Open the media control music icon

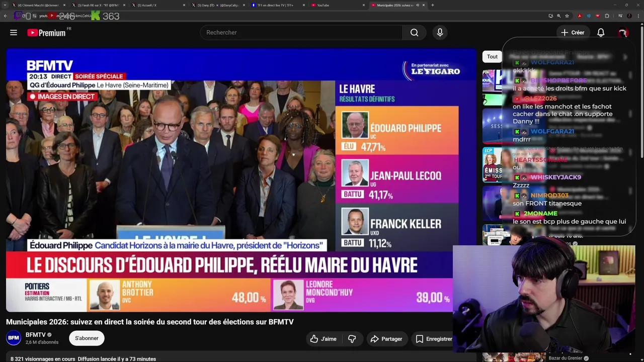point(620,16)
